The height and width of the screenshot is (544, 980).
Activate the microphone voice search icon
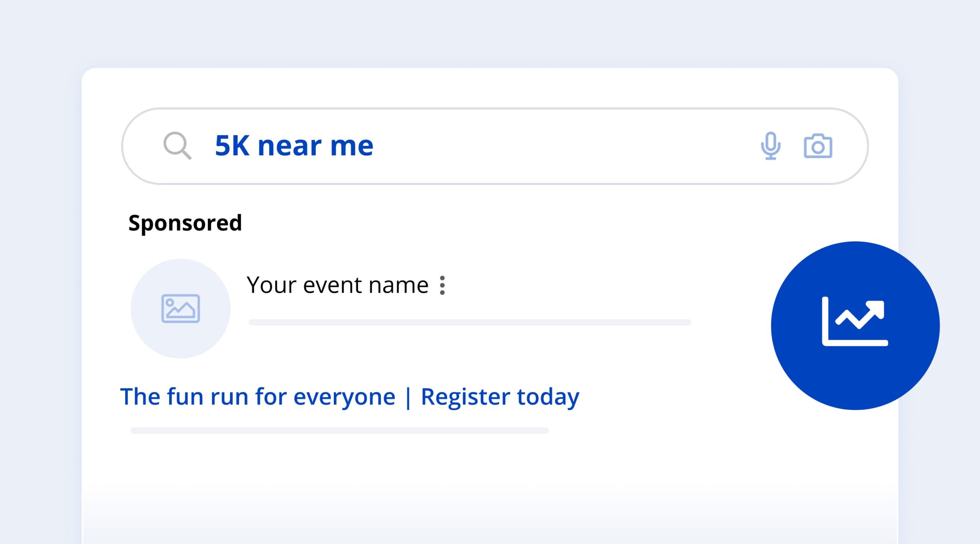[x=770, y=146]
